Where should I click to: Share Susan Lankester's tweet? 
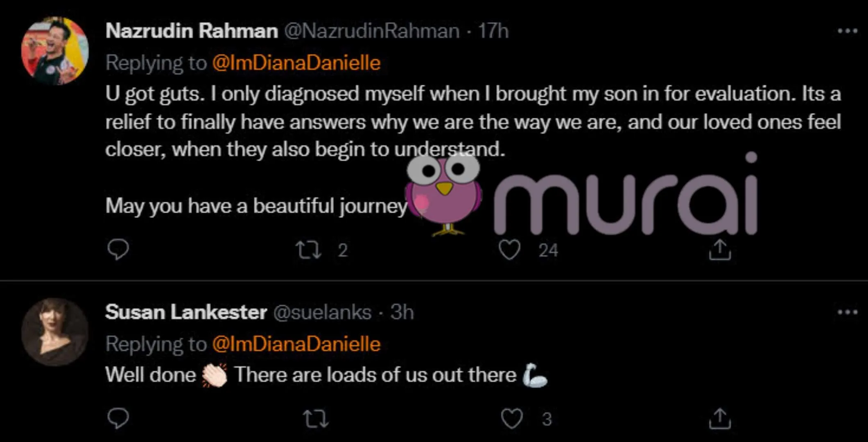click(x=719, y=419)
